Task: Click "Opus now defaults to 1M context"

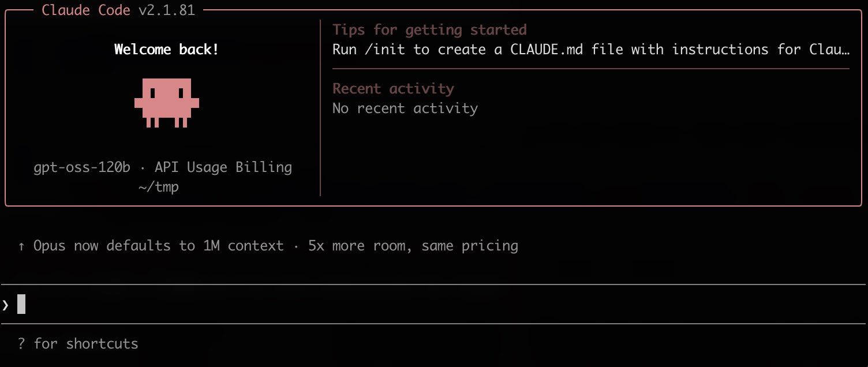Action: 159,246
